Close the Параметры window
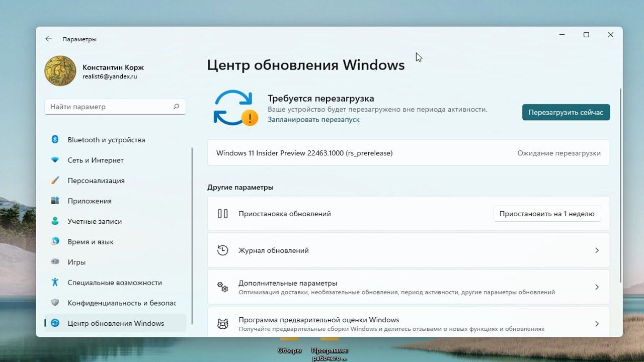This screenshot has width=644, height=362. (610, 35)
